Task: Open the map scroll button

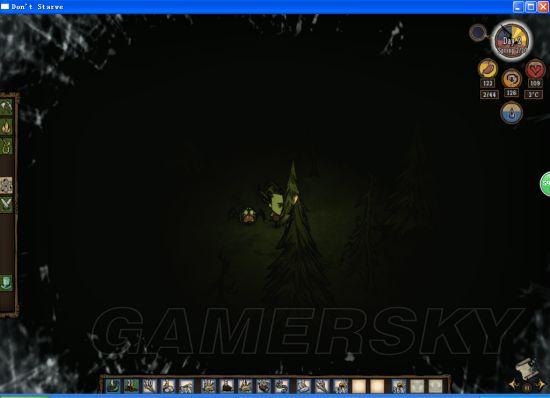Action: 527,369
